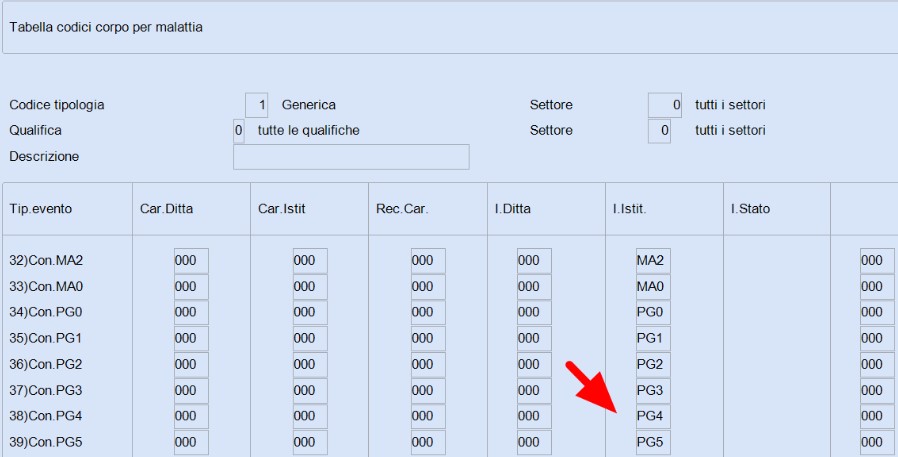Image resolution: width=898 pixels, height=457 pixels.
Task: Click I.Ditta field in 36)Con.PG2 row
Action: 534,364
